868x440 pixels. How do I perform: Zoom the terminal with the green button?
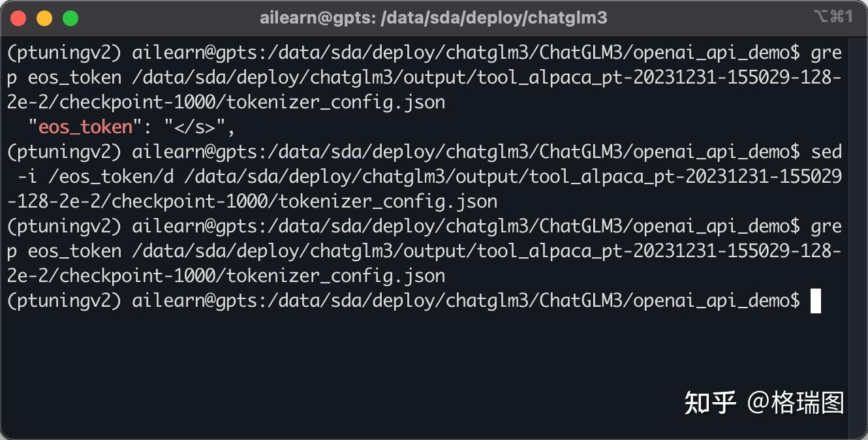(x=70, y=18)
